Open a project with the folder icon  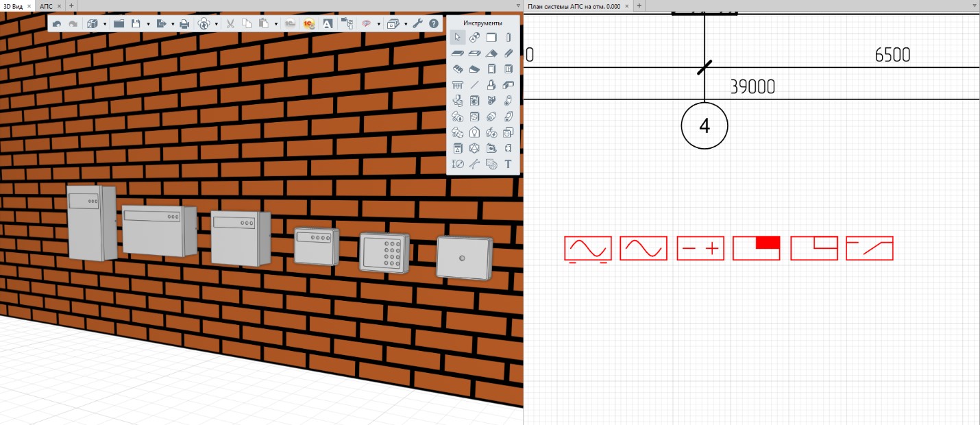tap(119, 24)
